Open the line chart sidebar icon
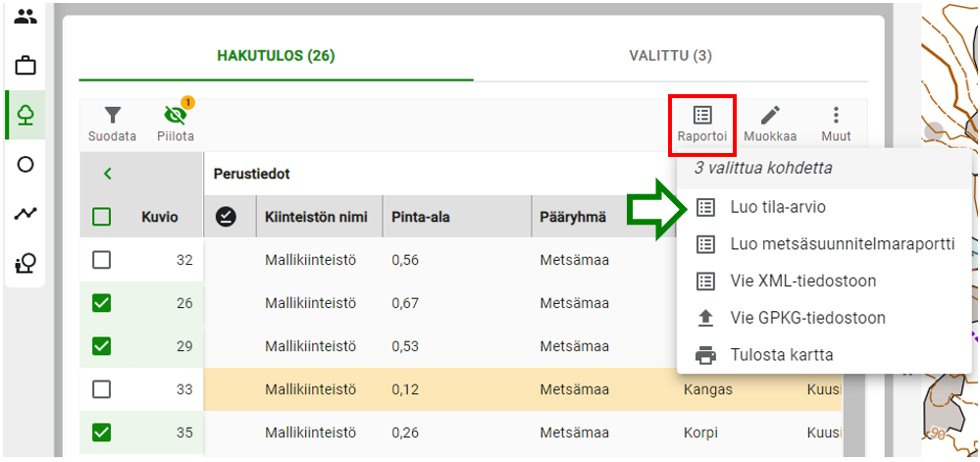980x462 pixels. [25, 214]
